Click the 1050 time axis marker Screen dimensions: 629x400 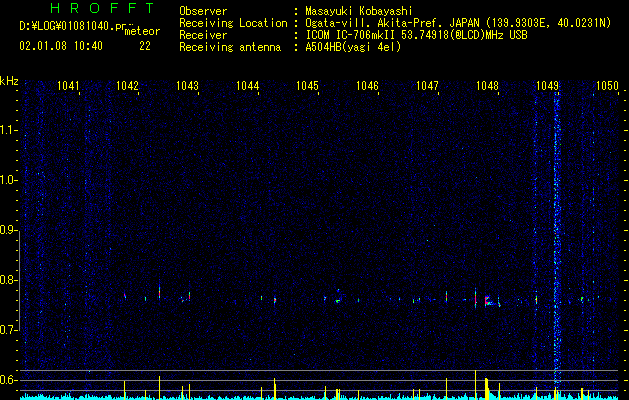pos(607,85)
